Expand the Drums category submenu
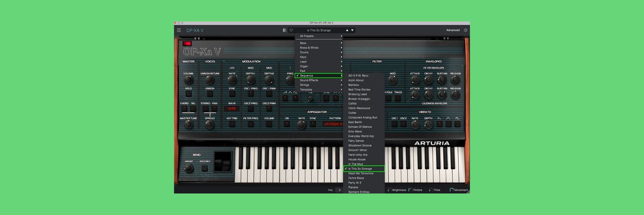The image size is (644, 215). pyautogui.click(x=319, y=52)
